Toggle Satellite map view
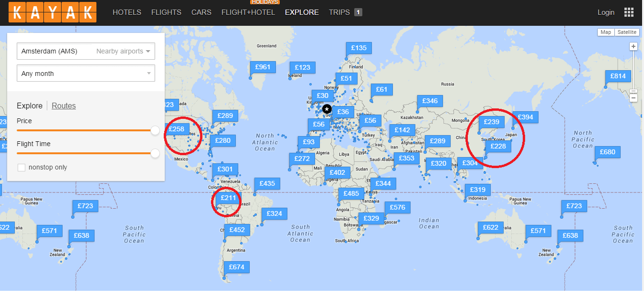Image resolution: width=644 pixels, height=308 pixels. (x=627, y=32)
